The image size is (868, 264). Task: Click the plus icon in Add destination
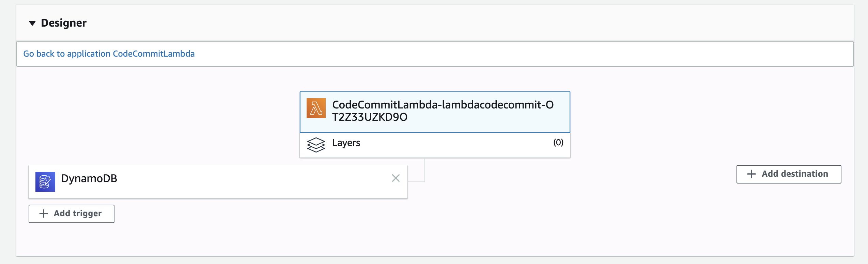click(751, 174)
